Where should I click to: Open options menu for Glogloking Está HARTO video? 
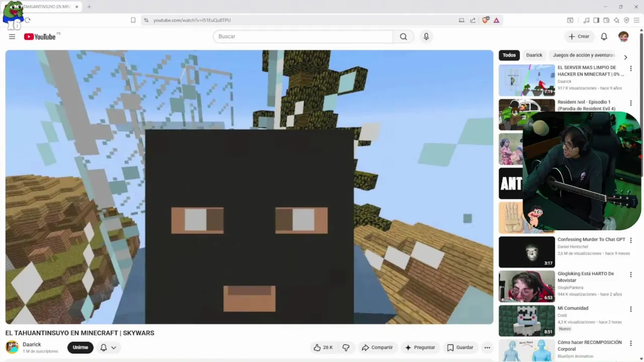pos(630,275)
